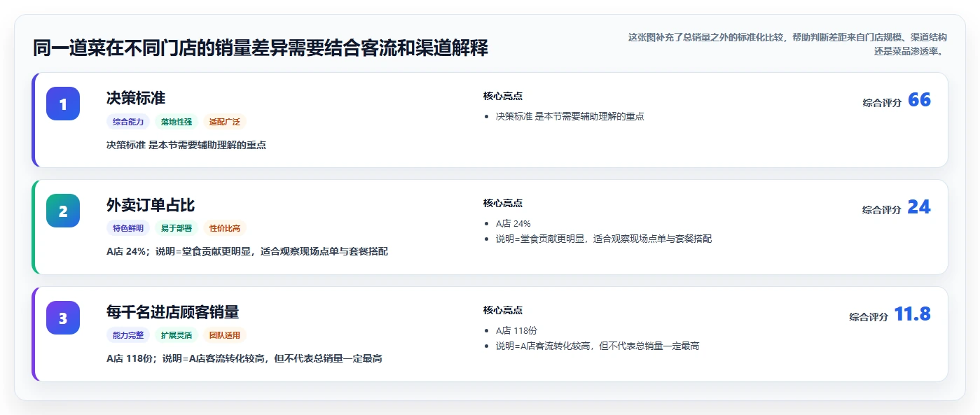The width and height of the screenshot is (980, 415).
Task: Click 核心亮点 label in 外卖订单占比 card
Action: (503, 204)
